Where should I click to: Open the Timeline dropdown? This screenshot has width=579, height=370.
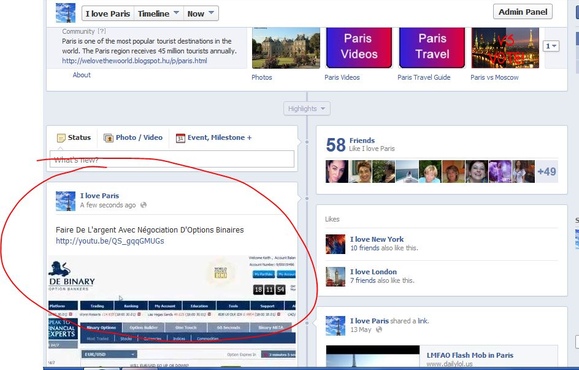(x=158, y=14)
